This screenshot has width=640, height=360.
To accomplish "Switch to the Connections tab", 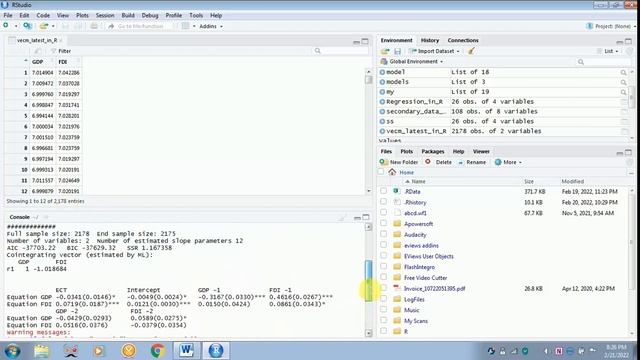I will pyautogui.click(x=463, y=40).
